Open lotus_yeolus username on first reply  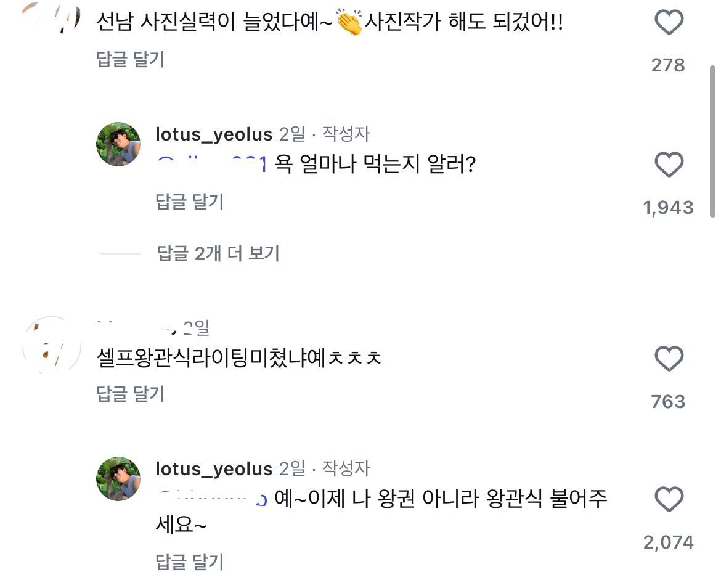(x=214, y=134)
